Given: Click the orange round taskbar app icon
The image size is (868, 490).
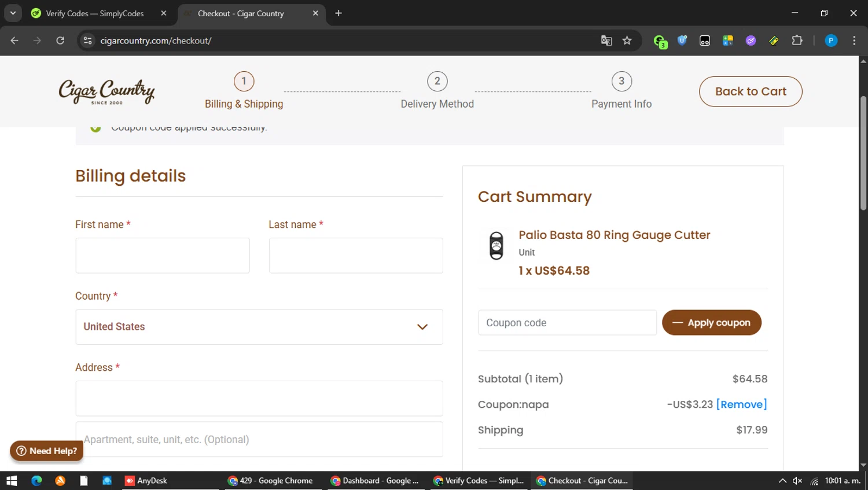Looking at the screenshot, I should pos(60,481).
